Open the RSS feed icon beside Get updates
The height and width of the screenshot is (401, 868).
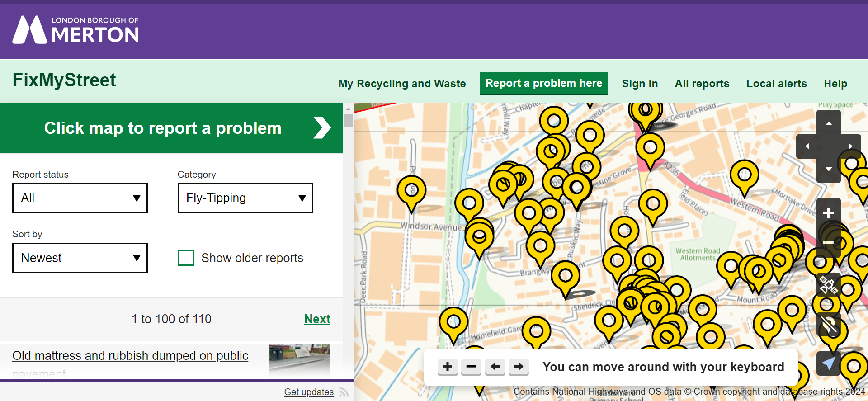(x=344, y=392)
